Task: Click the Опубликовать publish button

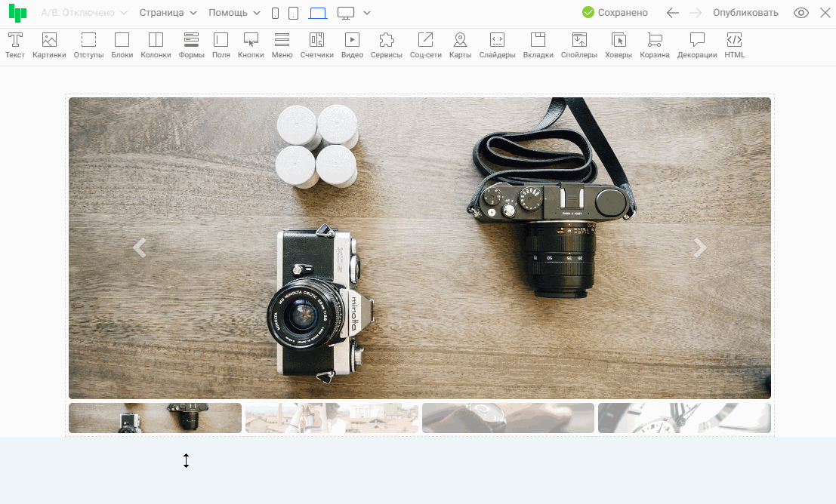Action: click(x=745, y=13)
